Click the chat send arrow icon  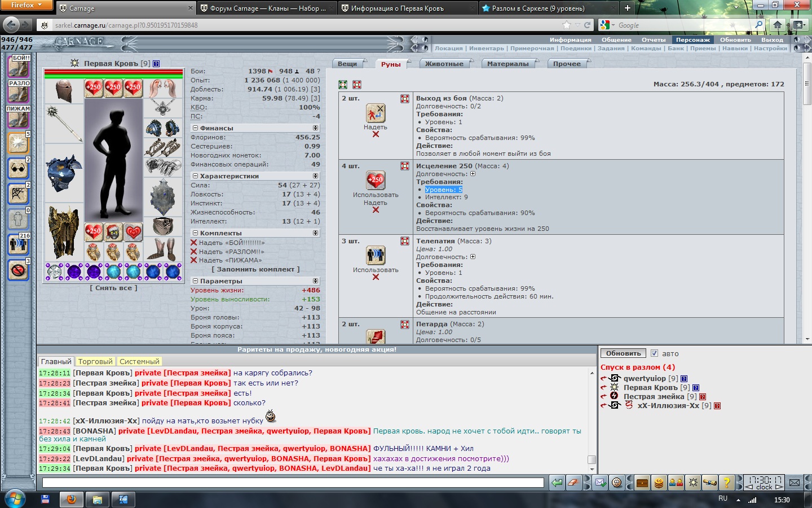coord(557,483)
